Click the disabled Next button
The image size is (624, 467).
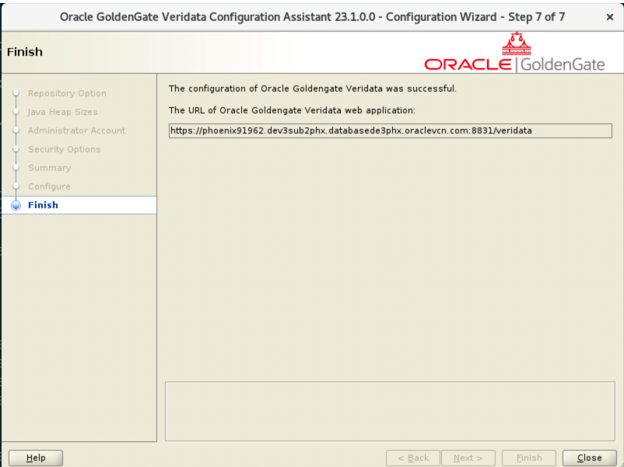click(x=468, y=458)
